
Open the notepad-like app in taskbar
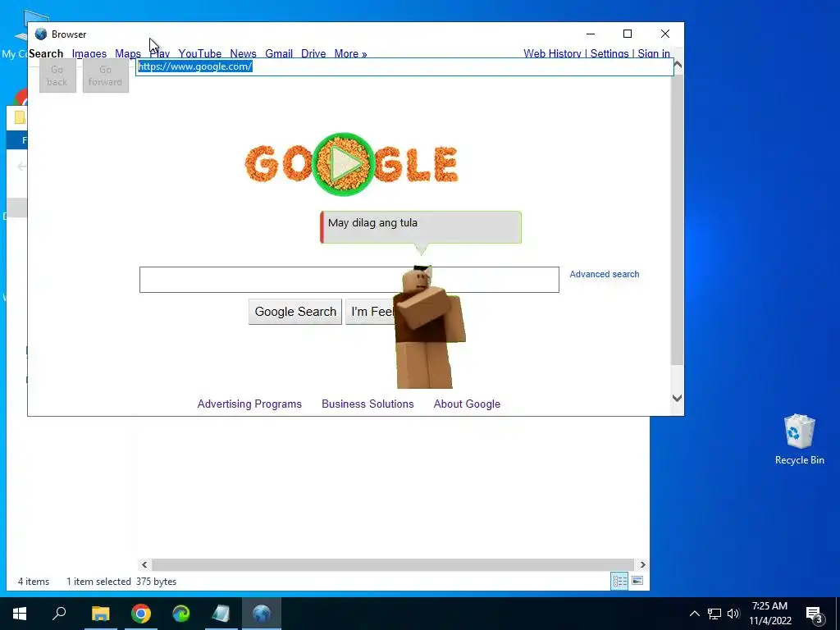pyautogui.click(x=221, y=614)
